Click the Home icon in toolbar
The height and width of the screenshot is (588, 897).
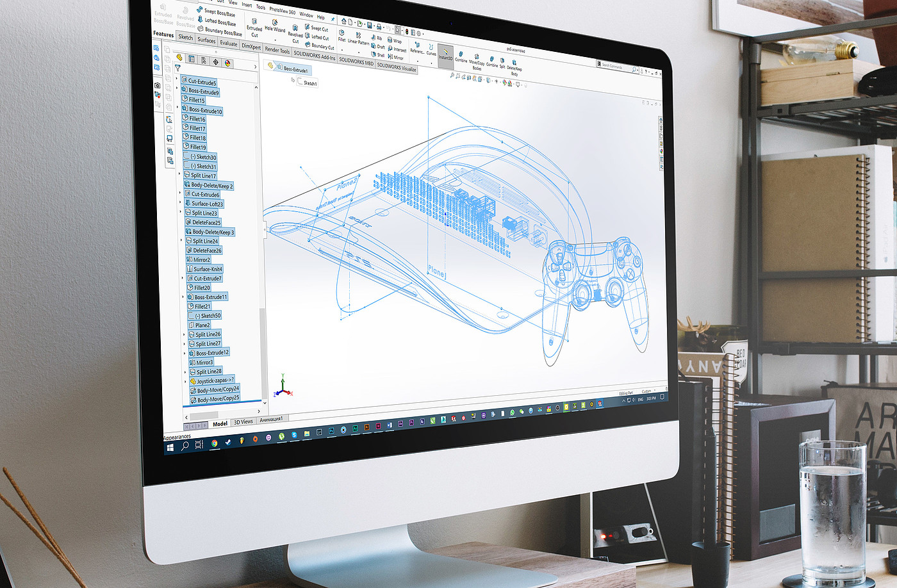click(343, 22)
